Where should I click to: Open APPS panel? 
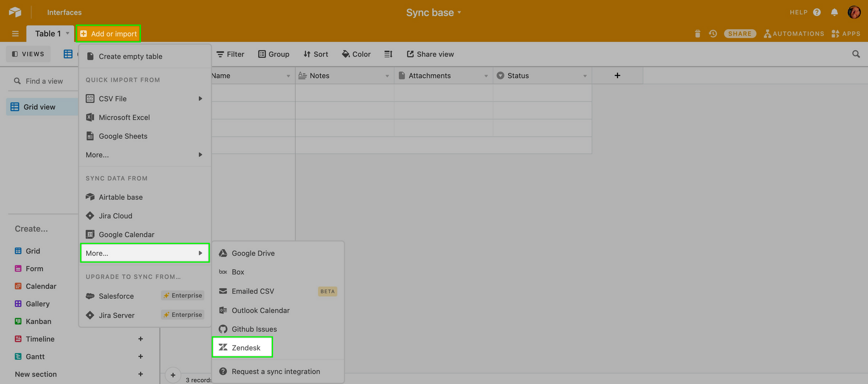coord(846,33)
